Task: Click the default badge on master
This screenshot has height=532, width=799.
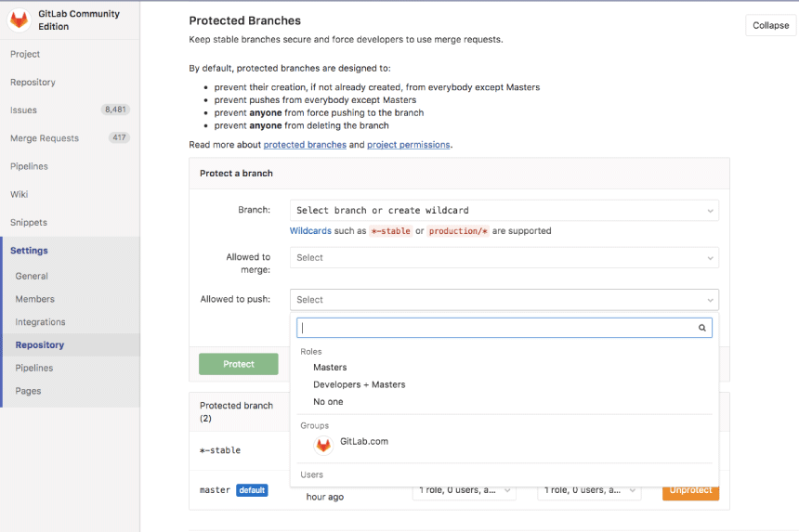Action: coord(252,490)
